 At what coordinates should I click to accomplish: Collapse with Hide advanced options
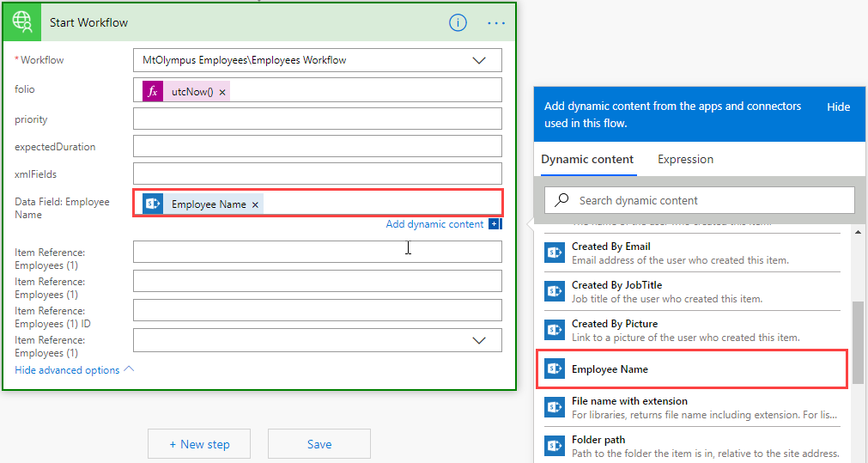click(75, 370)
